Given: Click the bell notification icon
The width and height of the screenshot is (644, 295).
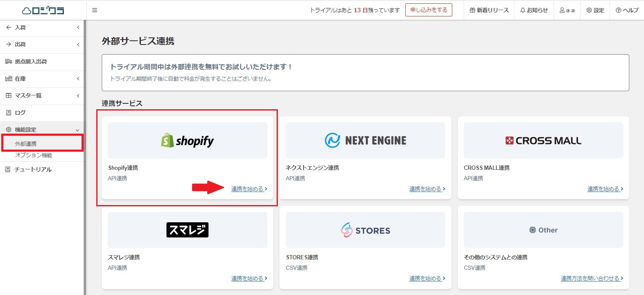Looking at the screenshot, I should (523, 10).
